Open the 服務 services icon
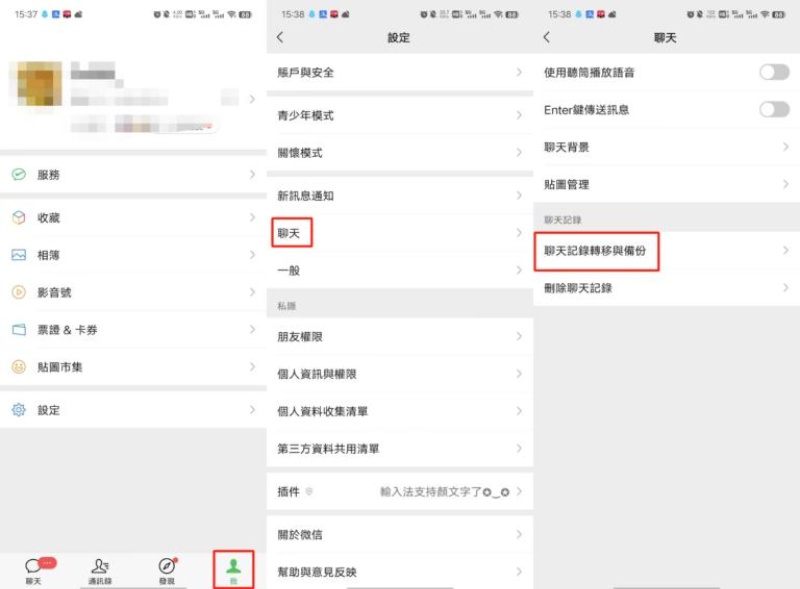 click(x=18, y=174)
